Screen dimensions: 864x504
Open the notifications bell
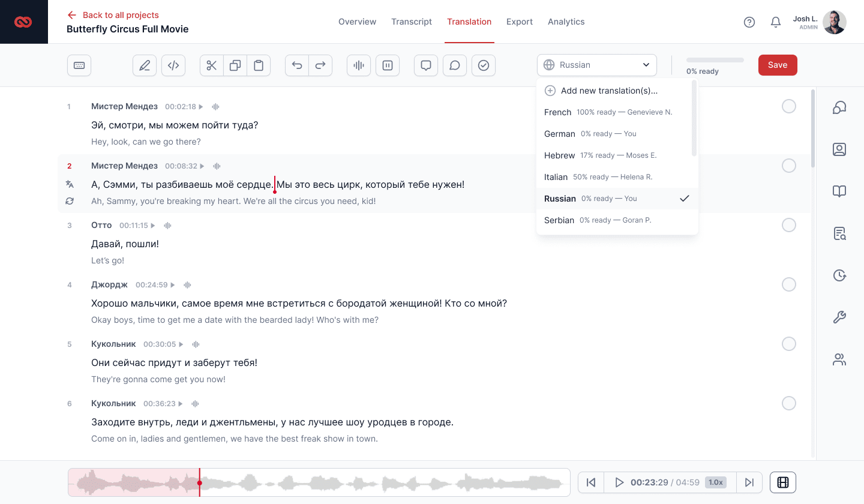tap(776, 22)
